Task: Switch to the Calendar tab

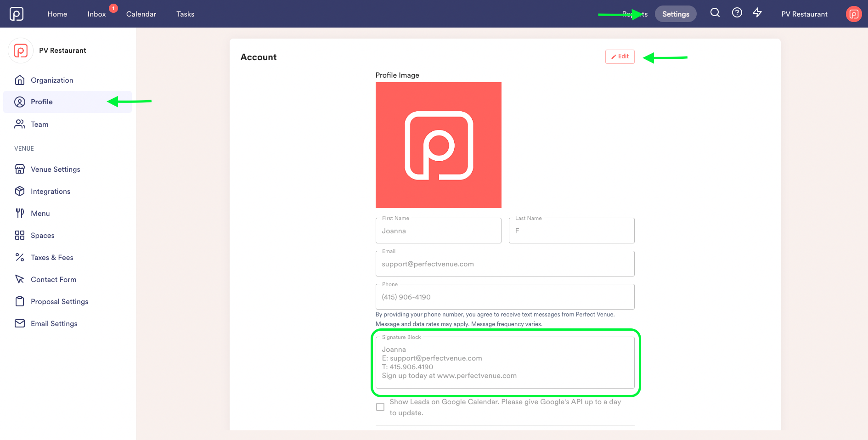Action: [141, 14]
